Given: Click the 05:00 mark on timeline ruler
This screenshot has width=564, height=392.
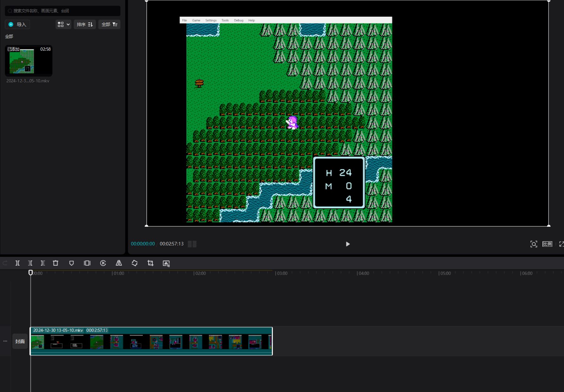Looking at the screenshot, I should (x=445, y=273).
